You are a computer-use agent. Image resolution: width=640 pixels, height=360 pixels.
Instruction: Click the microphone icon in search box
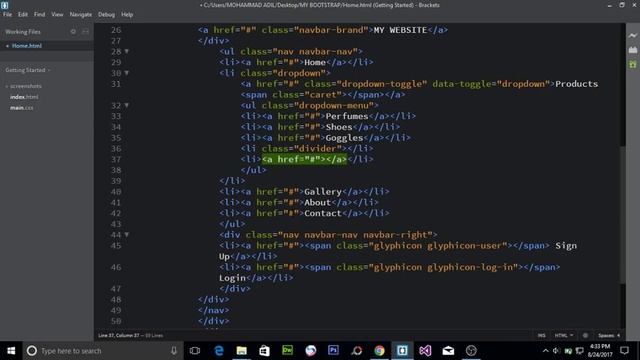(174, 351)
